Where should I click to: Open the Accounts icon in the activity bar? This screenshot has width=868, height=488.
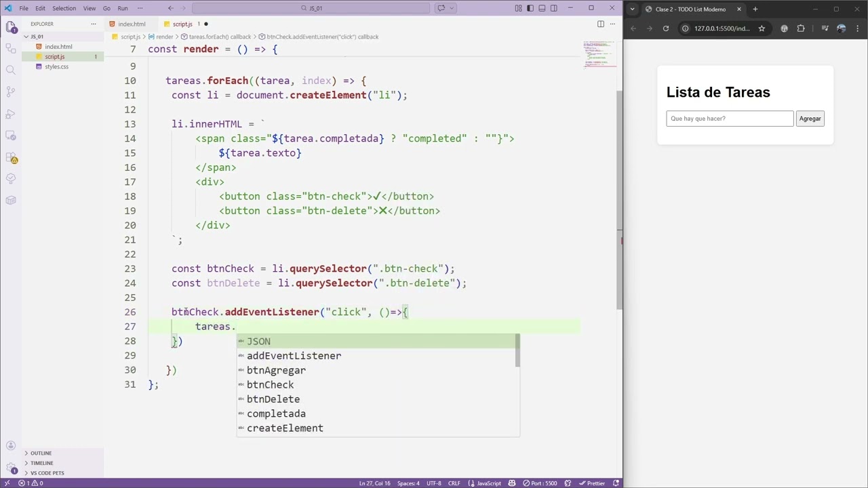click(11, 446)
